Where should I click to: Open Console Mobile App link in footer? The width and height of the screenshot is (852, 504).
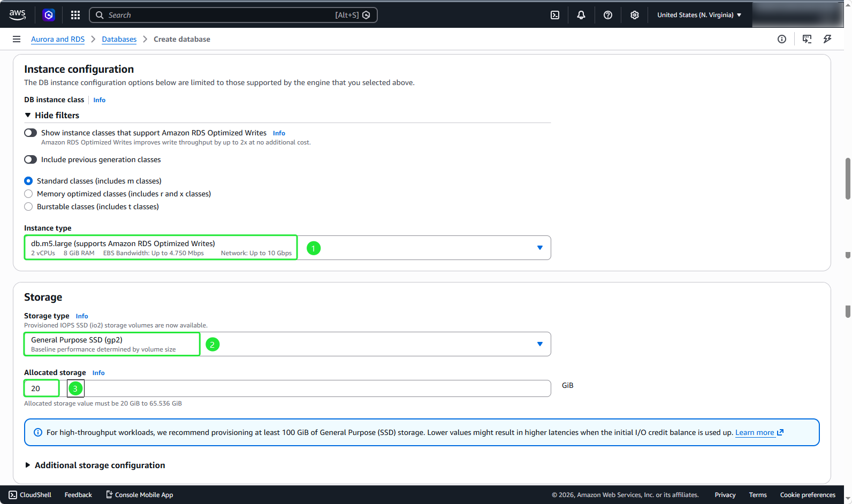pos(140,495)
